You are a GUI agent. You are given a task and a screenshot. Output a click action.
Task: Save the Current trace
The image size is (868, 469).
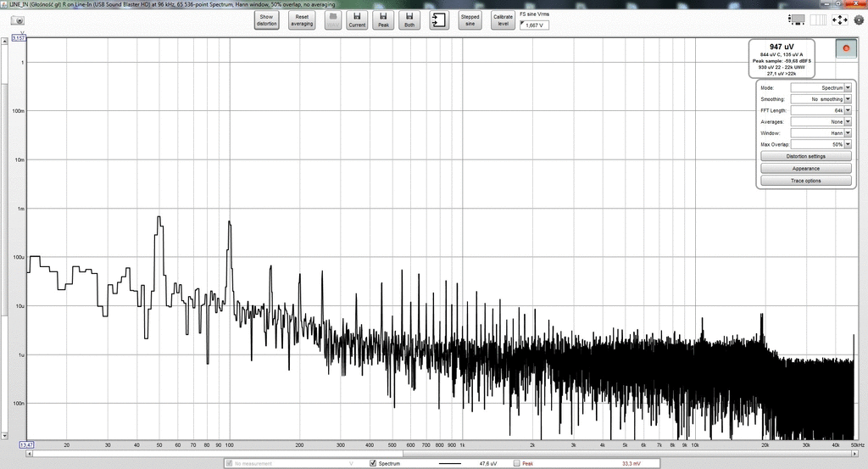pos(357,20)
